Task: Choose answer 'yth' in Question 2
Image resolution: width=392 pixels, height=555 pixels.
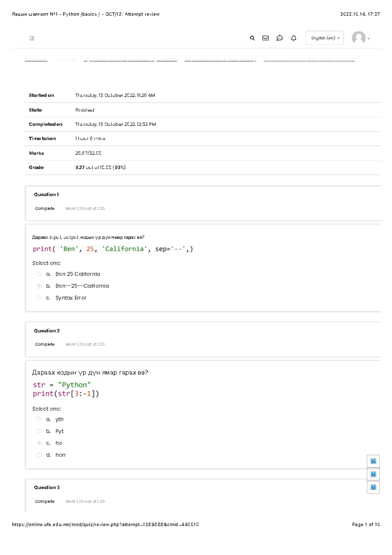Action: click(x=39, y=419)
